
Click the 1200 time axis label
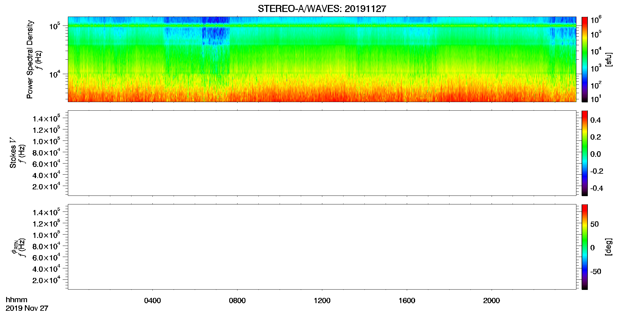point(322,301)
